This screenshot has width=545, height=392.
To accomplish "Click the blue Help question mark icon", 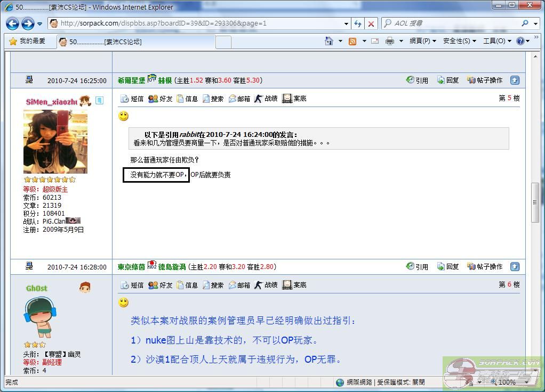I will pos(520,41).
